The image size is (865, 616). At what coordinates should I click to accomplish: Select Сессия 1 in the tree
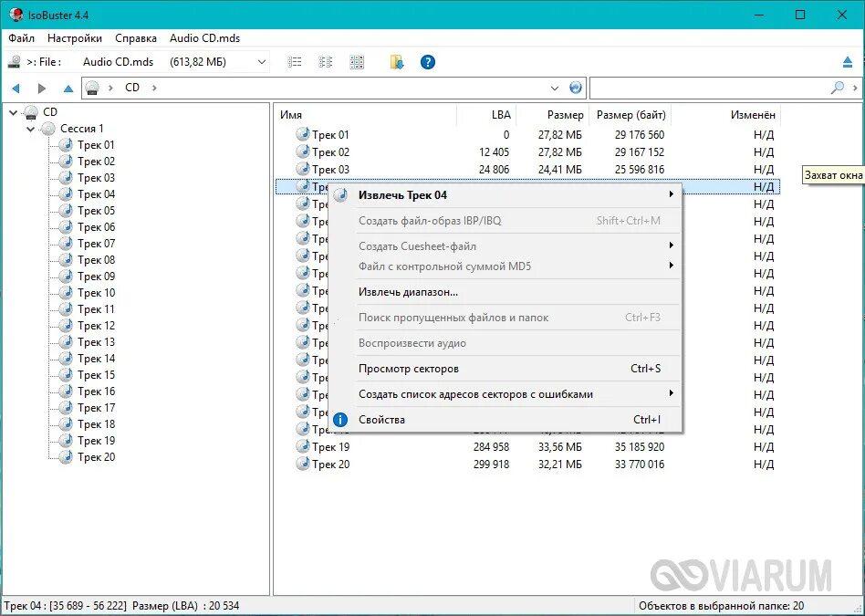click(81, 129)
